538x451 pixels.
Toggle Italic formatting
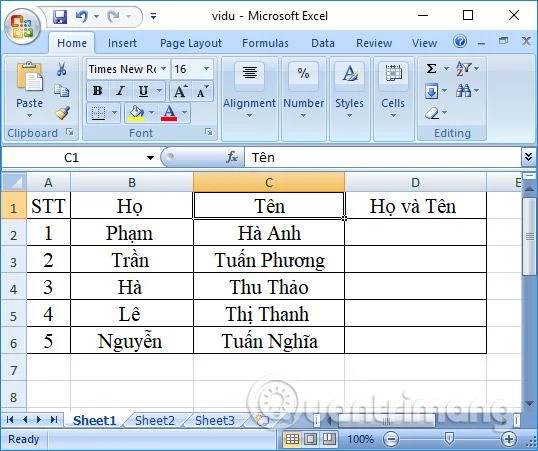coord(120,91)
